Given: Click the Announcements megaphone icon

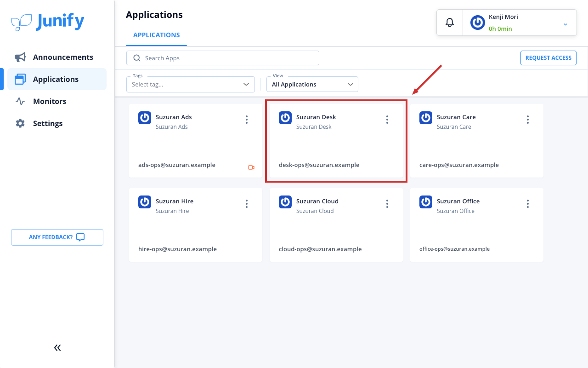Looking at the screenshot, I should (20, 57).
